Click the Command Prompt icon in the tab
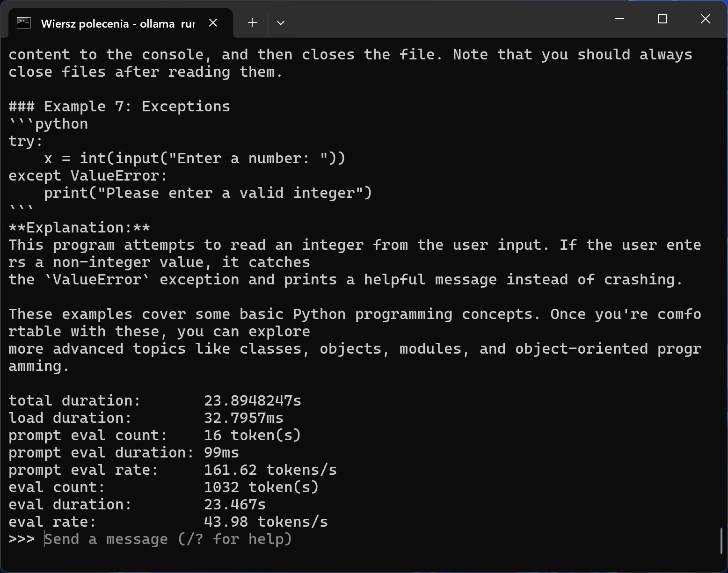The width and height of the screenshot is (728, 573). 24,23
